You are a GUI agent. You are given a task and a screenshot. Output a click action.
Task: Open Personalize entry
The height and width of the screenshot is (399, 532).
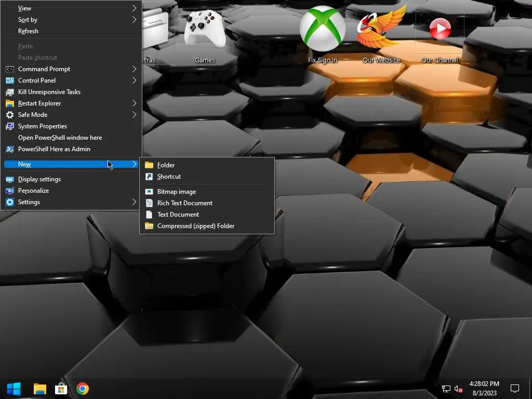click(x=71, y=191)
